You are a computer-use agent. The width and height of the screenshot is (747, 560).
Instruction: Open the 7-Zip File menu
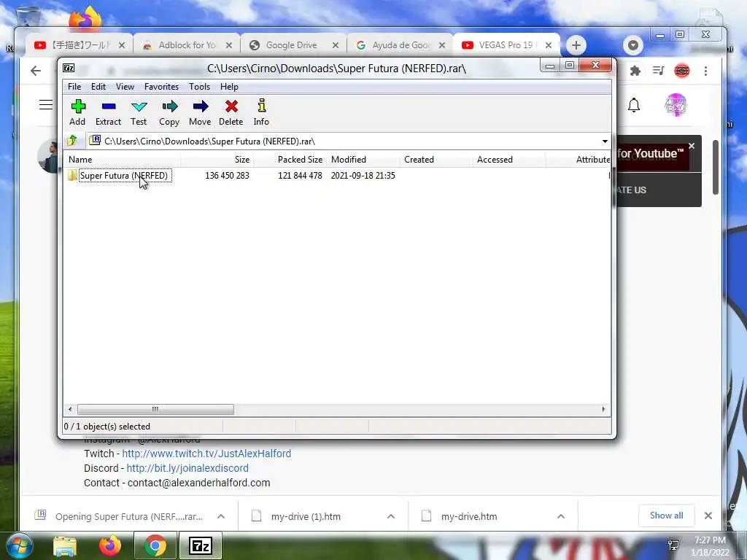pos(74,87)
